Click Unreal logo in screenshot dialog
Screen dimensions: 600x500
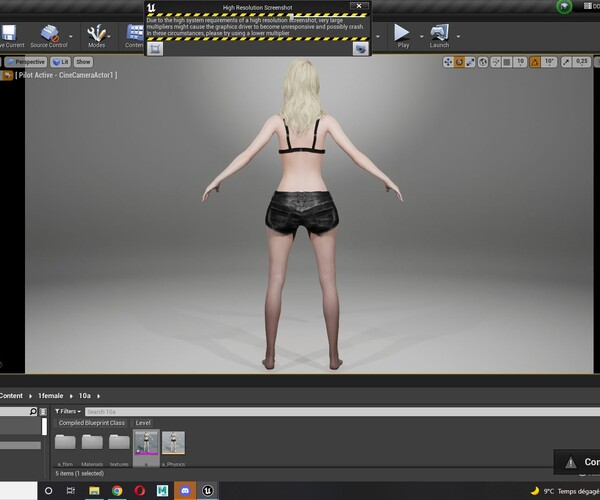coord(152,7)
